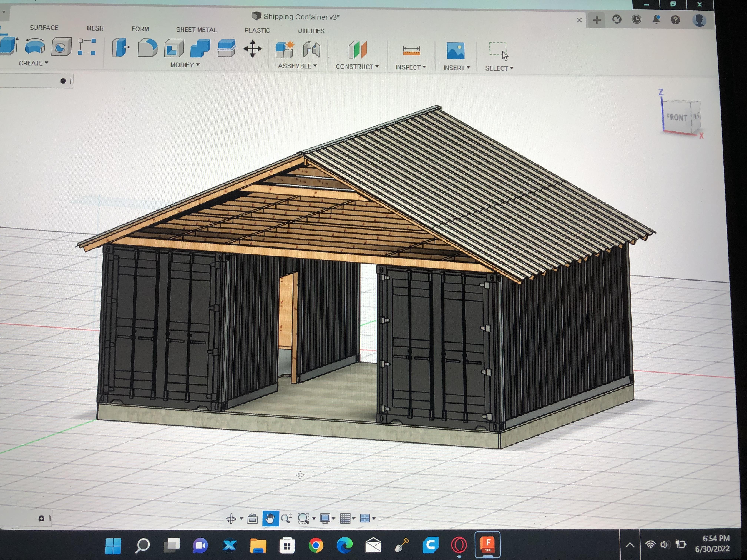Toggle the Pan hand tool
The width and height of the screenshot is (747, 560).
coord(270,518)
